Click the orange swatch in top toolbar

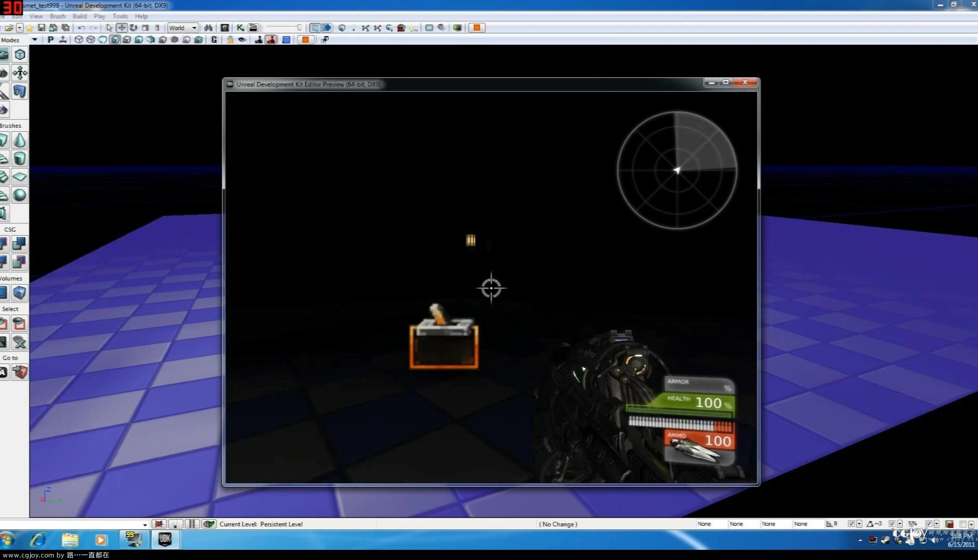[x=477, y=28]
